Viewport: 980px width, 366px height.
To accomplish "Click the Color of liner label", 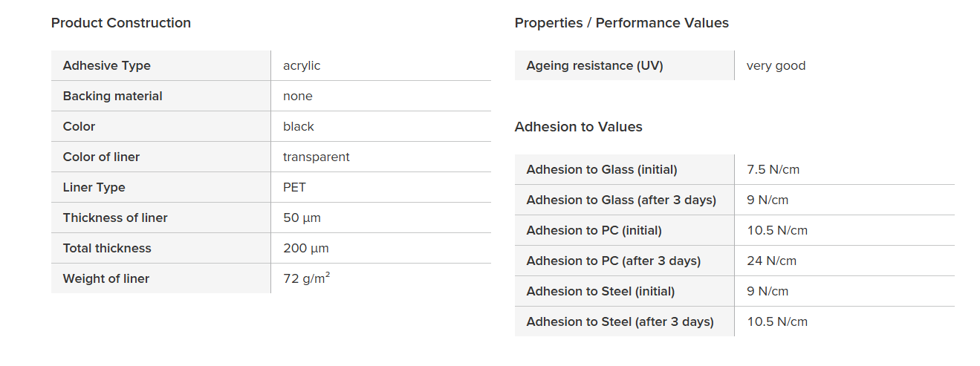I will coord(101,157).
